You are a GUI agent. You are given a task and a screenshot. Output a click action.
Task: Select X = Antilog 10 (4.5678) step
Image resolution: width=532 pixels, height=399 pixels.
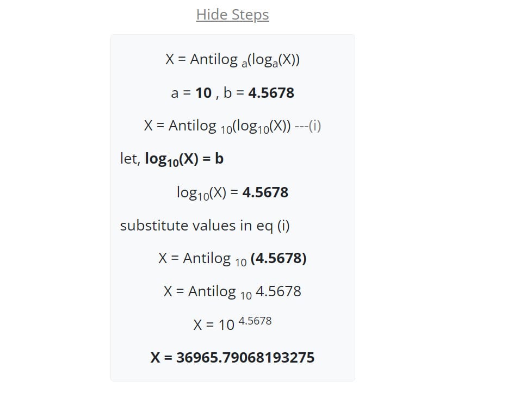click(232, 258)
